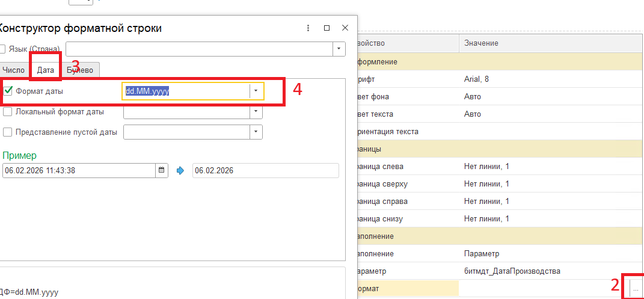Close the format string constructor dialog
Viewport: 644px width, 299px height.
345,28
